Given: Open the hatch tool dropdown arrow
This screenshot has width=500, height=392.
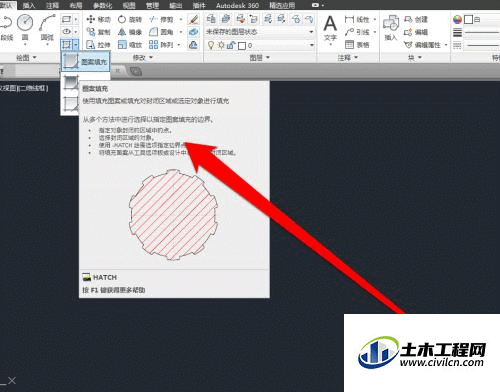Looking at the screenshot, I should [76, 44].
